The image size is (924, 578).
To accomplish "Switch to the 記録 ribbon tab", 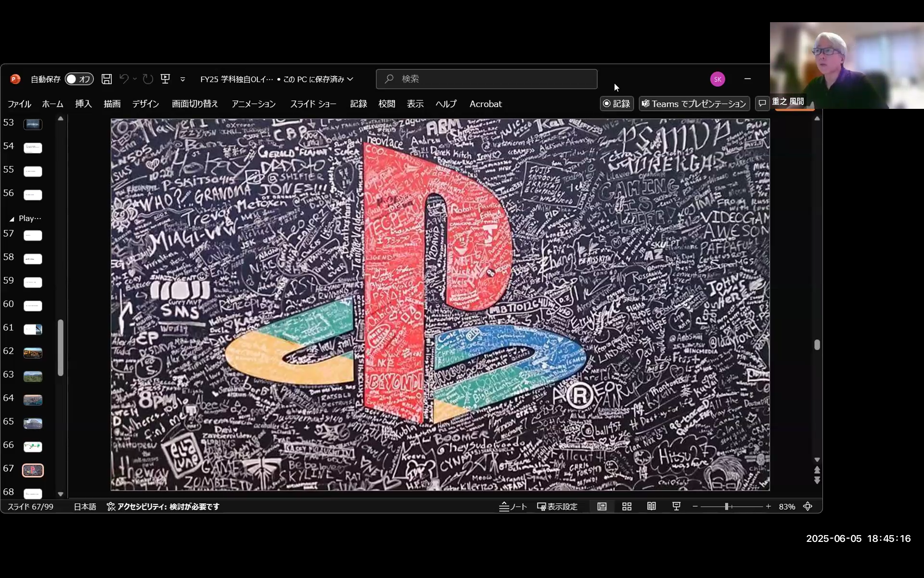I will [359, 104].
